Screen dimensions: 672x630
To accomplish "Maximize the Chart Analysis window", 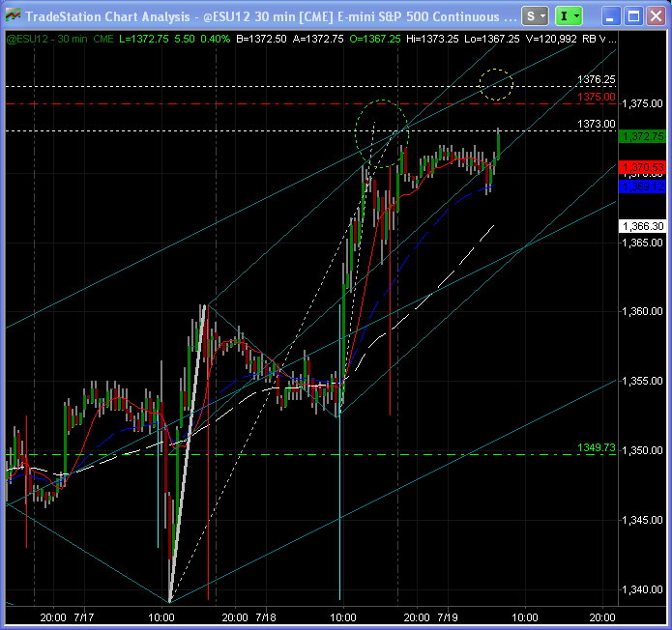I will point(633,16).
